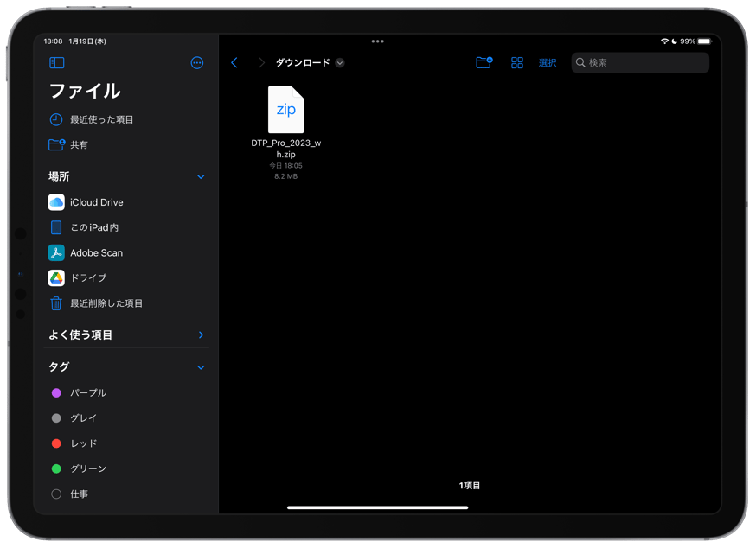Select the グレイ tag
This screenshot has height=548, width=756.
[x=126, y=417]
